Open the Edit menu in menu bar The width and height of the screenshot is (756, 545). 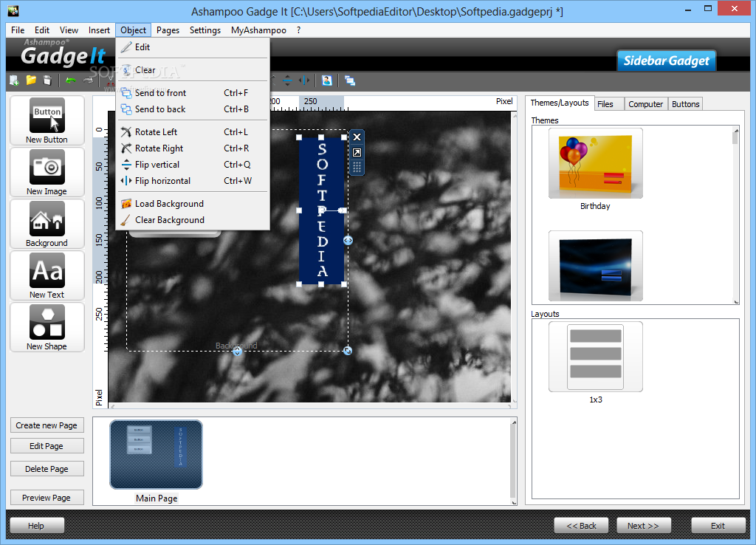pos(42,30)
